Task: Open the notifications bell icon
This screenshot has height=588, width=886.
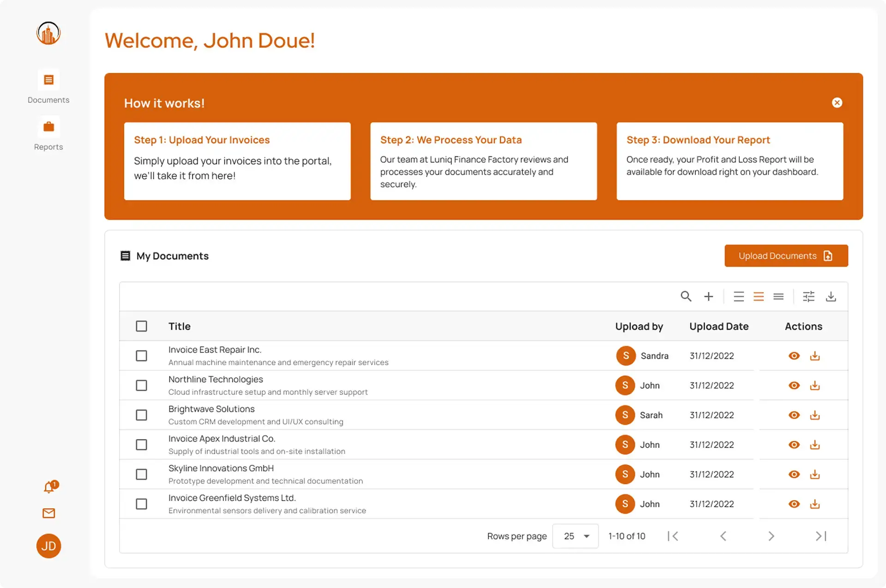Action: coord(49,487)
